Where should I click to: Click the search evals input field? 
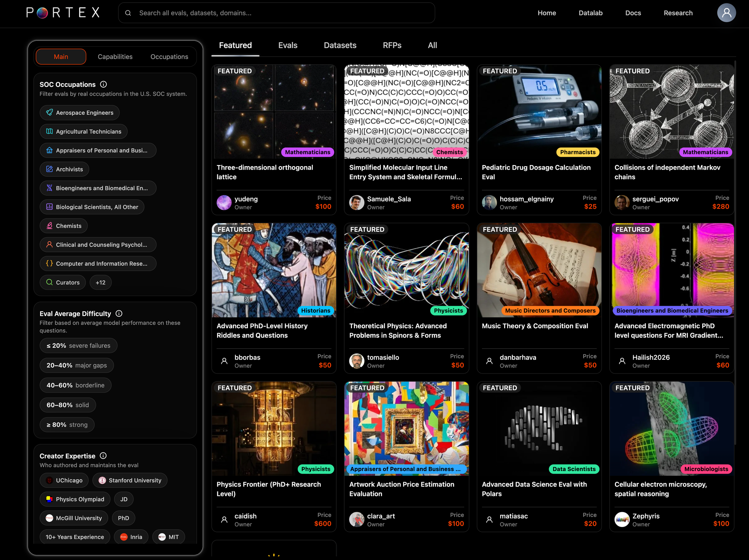click(x=285, y=13)
